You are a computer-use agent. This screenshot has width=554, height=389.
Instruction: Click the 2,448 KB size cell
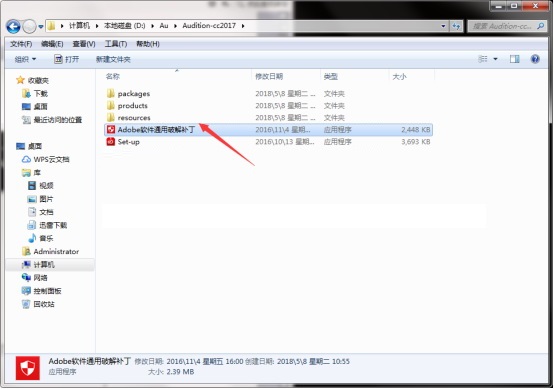(416, 130)
